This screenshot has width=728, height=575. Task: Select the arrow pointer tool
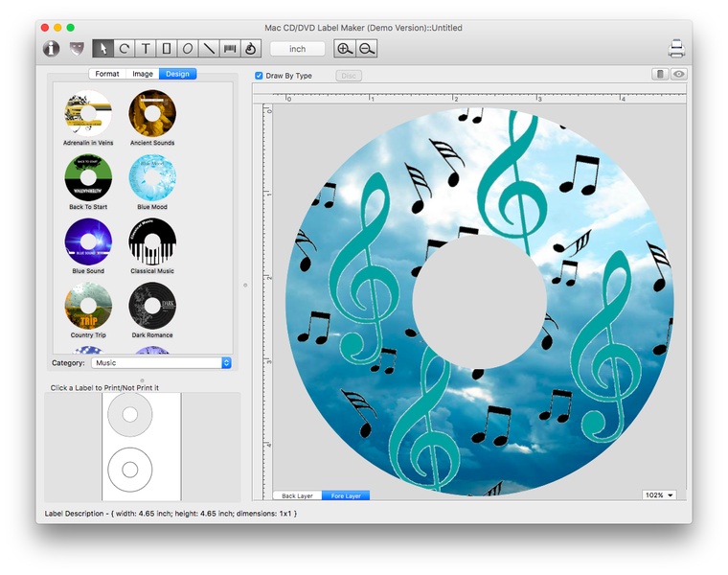point(103,48)
